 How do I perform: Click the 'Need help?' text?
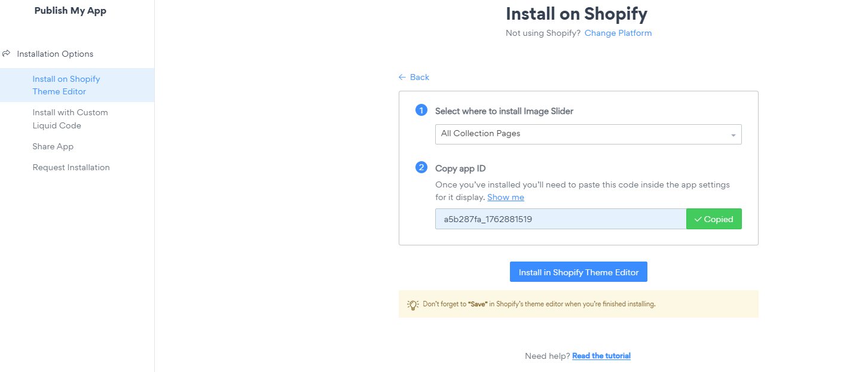547,356
